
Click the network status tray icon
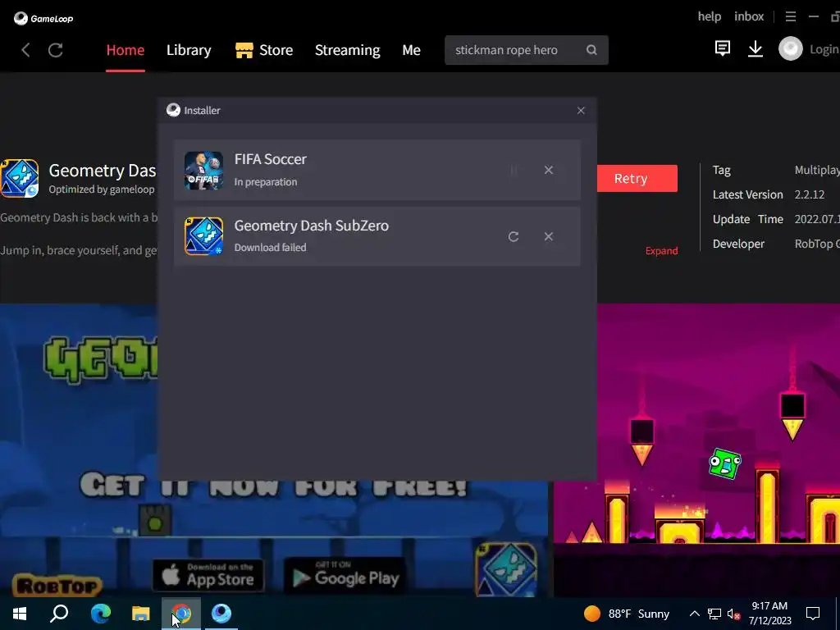714,614
